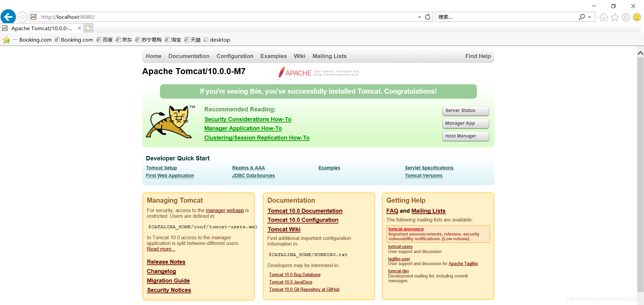Open Examples link under Developer Quick Start
The image size is (644, 305).
point(329,168)
